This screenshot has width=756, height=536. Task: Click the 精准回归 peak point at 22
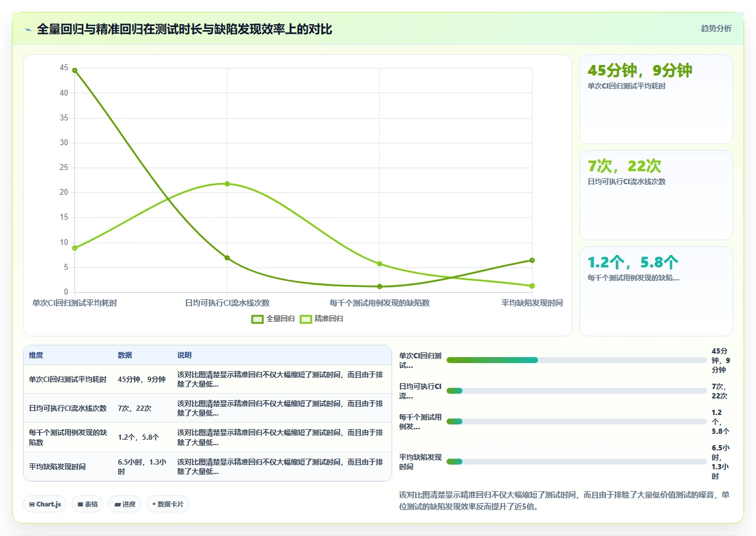227,184
